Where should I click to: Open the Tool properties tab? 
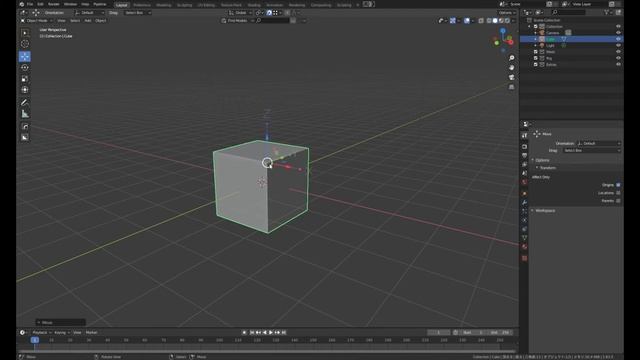(x=524, y=135)
